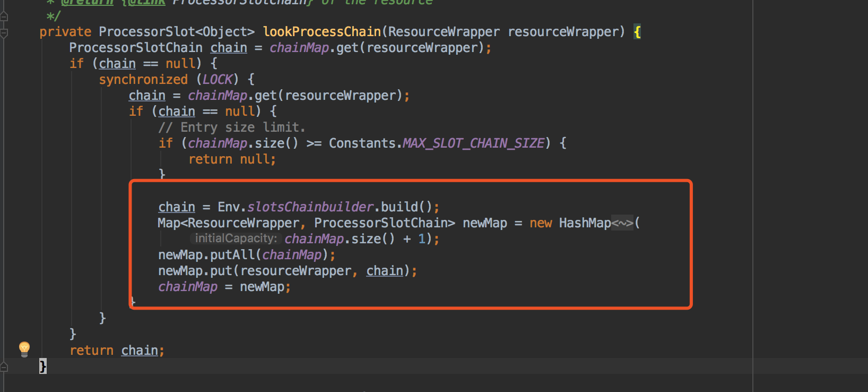The width and height of the screenshot is (868, 392).
Task: Click the yellow lightbulb intention icon
Action: pyautogui.click(x=24, y=349)
